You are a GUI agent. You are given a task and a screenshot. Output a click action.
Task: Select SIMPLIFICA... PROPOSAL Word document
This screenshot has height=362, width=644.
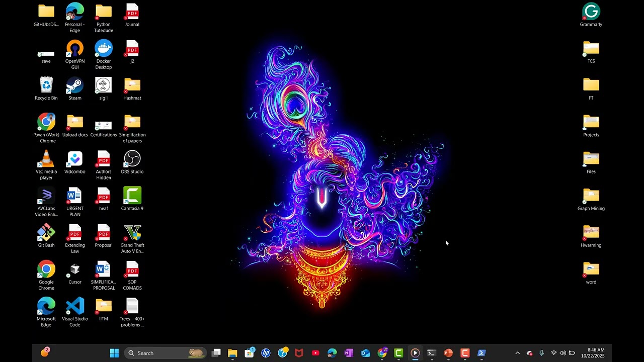click(104, 269)
